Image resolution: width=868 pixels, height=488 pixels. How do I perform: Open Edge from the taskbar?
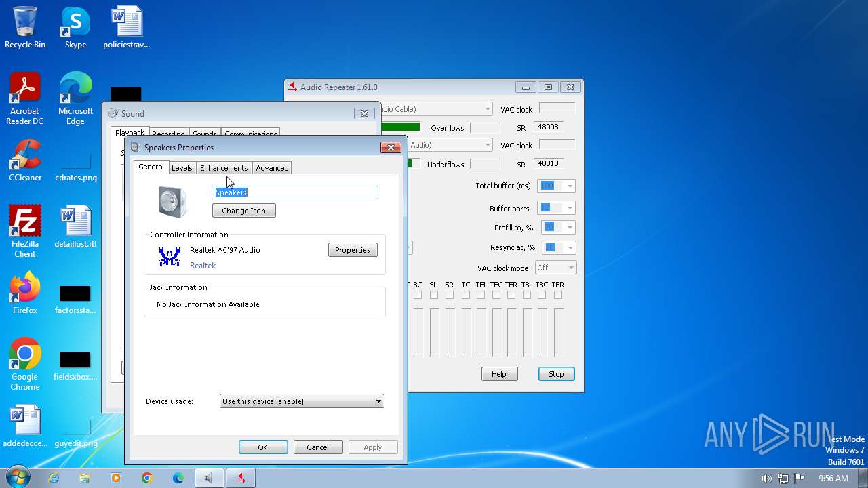178,478
